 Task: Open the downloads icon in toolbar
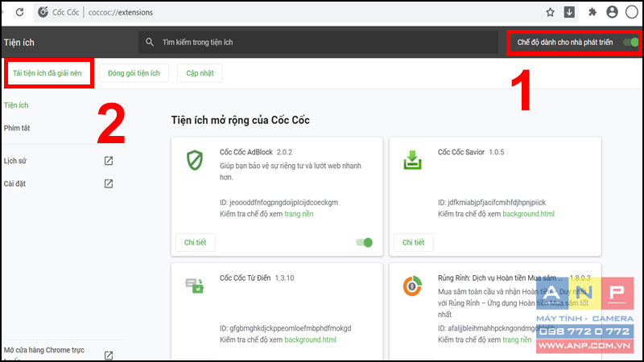(569, 12)
